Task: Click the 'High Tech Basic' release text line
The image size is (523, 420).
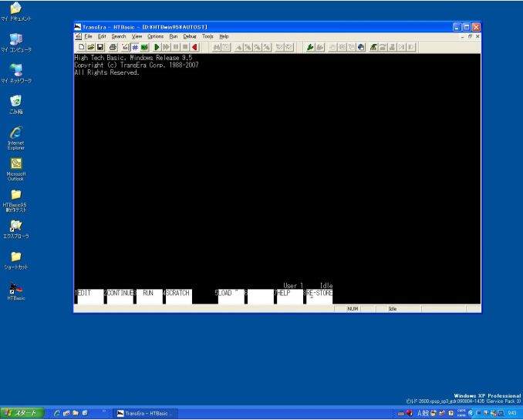Action: pyautogui.click(x=133, y=58)
